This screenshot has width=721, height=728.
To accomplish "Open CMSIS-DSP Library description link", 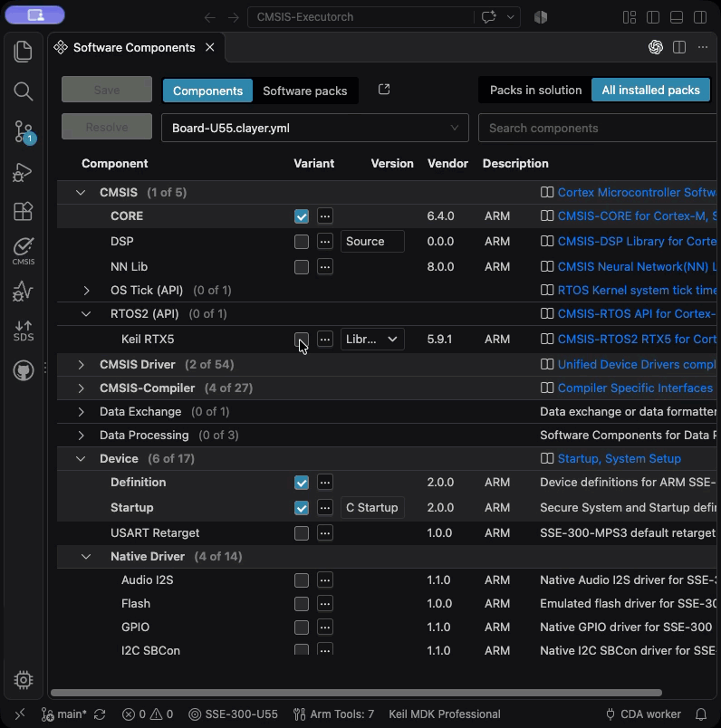I will (x=637, y=242).
